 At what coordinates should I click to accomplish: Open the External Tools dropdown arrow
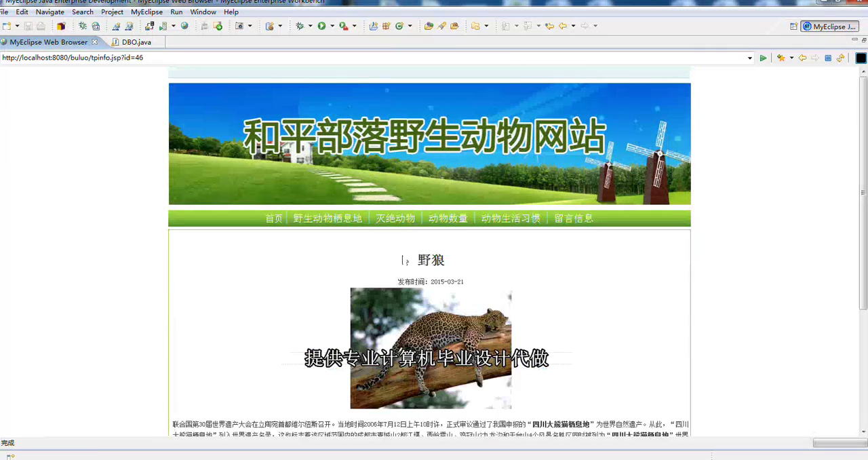pyautogui.click(x=354, y=26)
